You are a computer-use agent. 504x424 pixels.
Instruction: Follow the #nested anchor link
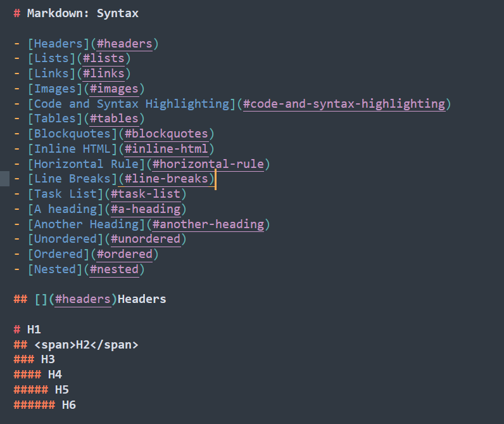(114, 269)
